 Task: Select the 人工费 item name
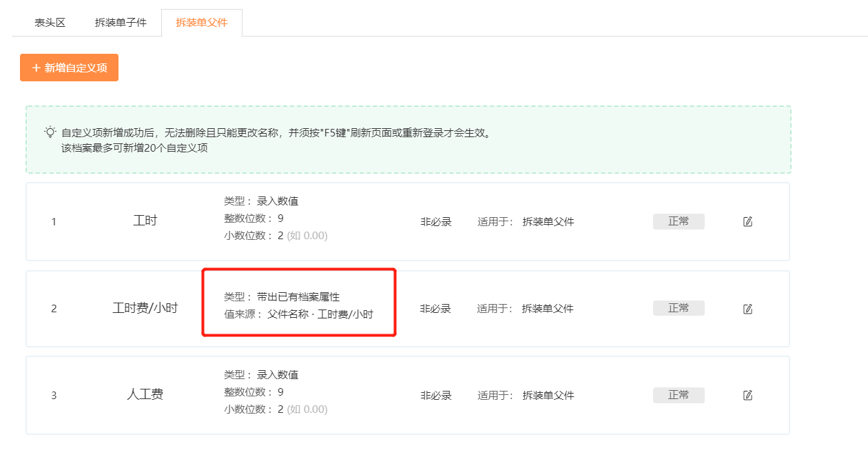[145, 395]
